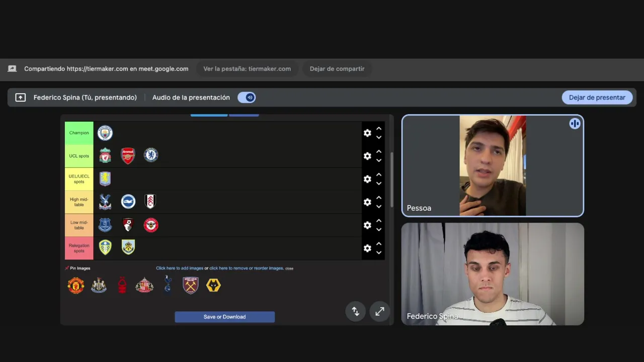Move Relegation spots tier down
This screenshot has width=644, height=362.
point(379,253)
